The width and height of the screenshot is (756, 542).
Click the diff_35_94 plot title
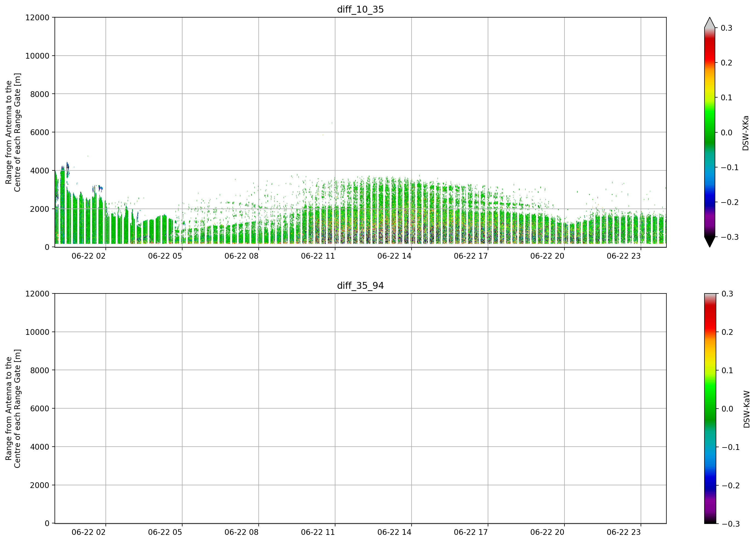tap(360, 286)
